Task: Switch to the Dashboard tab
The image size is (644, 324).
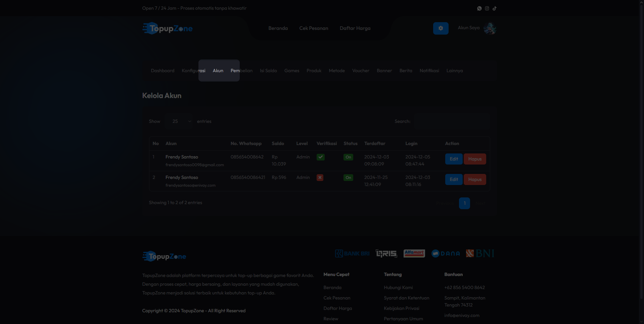Action: click(x=163, y=71)
